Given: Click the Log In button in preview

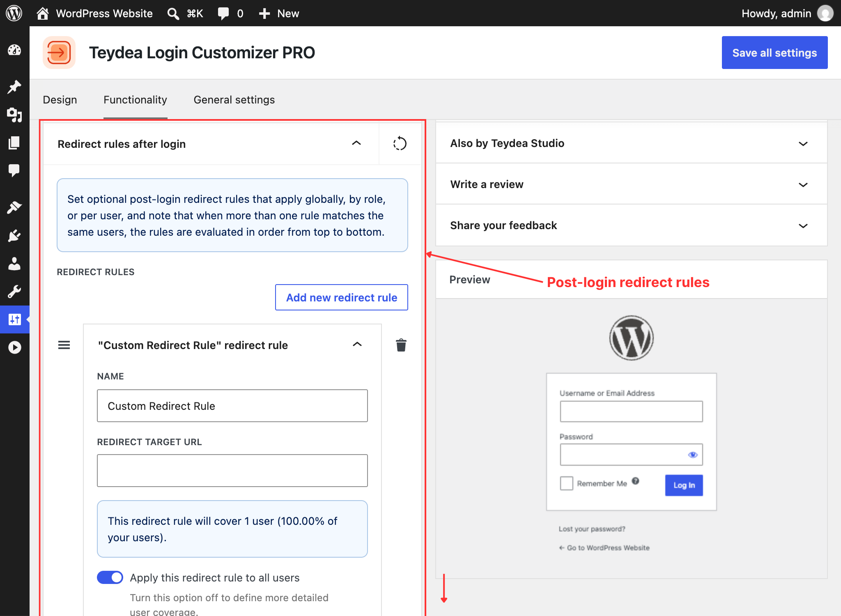Looking at the screenshot, I should coord(684,485).
